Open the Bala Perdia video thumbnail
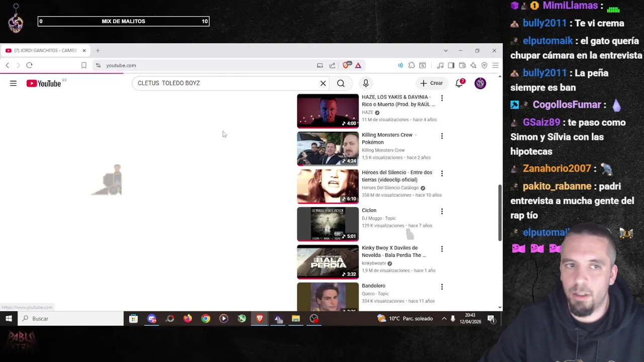 pos(328,261)
